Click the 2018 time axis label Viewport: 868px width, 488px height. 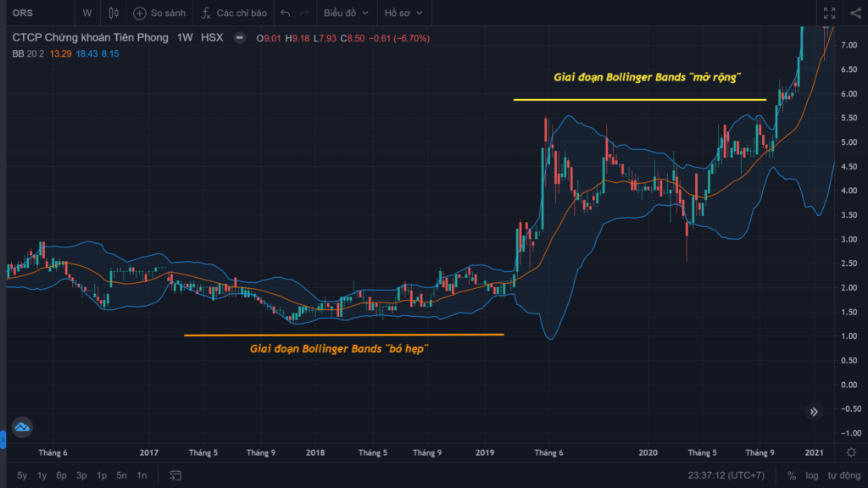315,452
